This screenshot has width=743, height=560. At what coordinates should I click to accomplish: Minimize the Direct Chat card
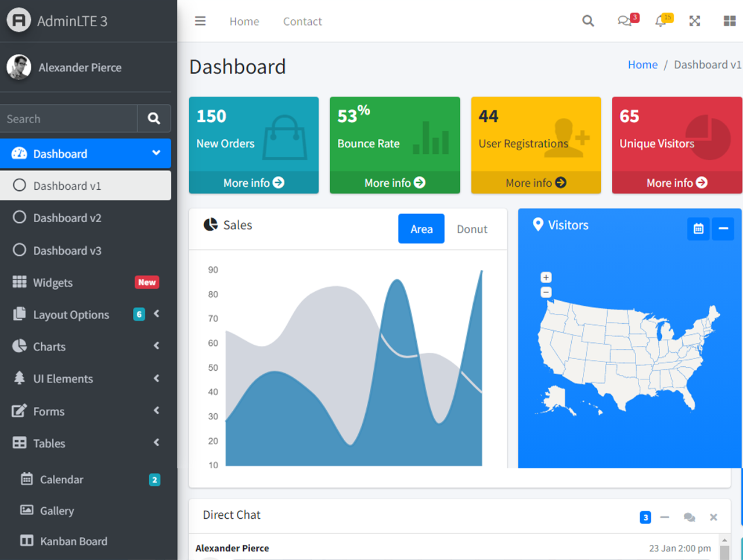665,517
